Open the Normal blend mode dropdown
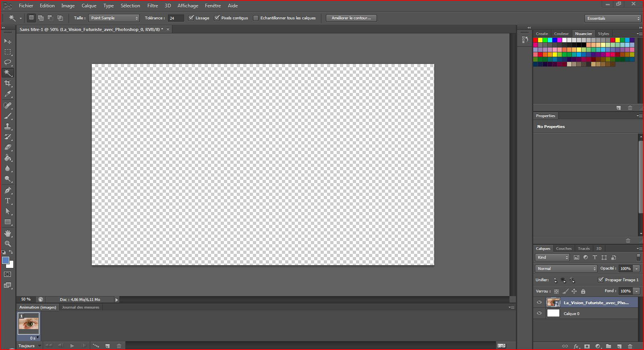Viewport: 644px width, 350px height. pyautogui.click(x=566, y=268)
